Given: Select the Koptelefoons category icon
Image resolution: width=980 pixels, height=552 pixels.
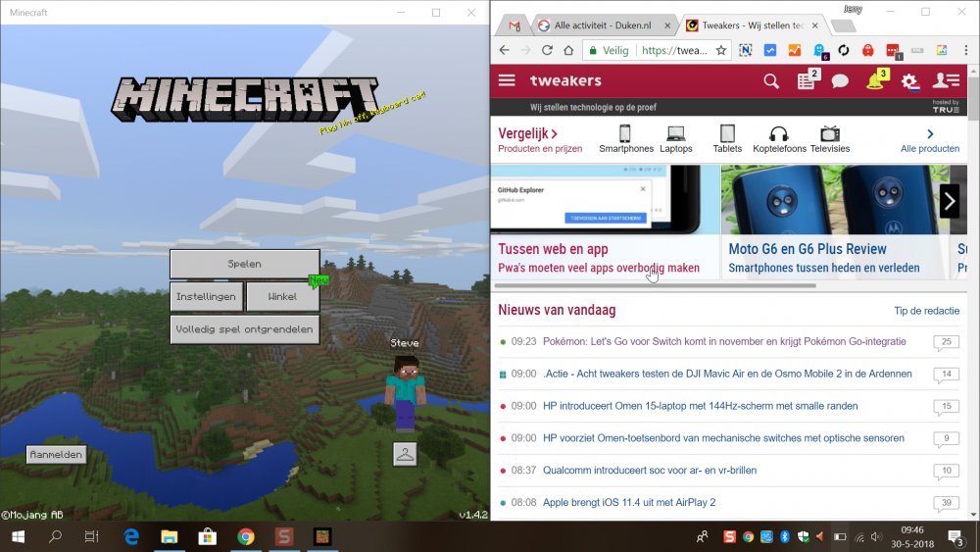Looking at the screenshot, I should [779, 133].
